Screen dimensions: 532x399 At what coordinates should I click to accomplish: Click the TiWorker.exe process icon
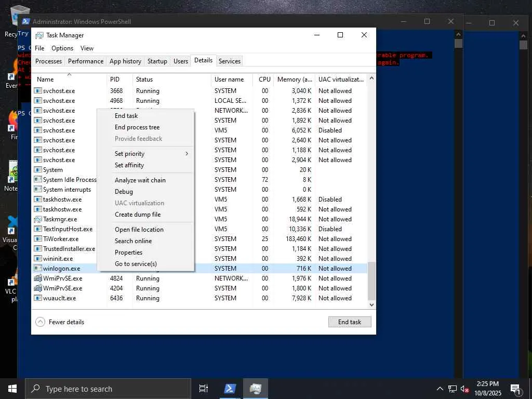click(37, 239)
